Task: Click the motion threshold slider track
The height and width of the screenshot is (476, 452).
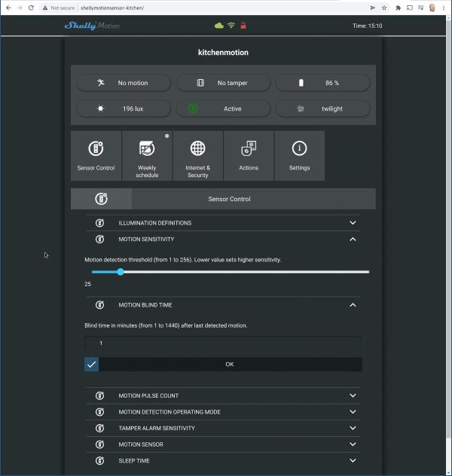Action: click(230, 272)
